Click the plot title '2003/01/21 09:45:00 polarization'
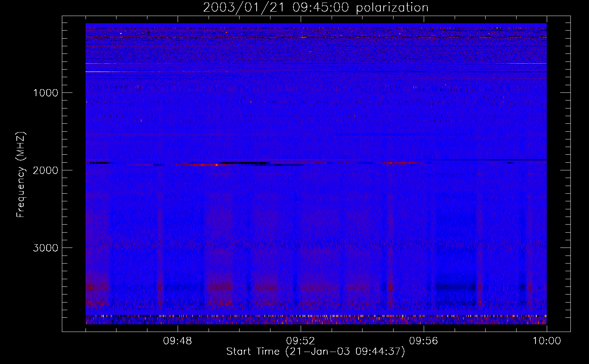The height and width of the screenshot is (364, 589). [x=316, y=8]
